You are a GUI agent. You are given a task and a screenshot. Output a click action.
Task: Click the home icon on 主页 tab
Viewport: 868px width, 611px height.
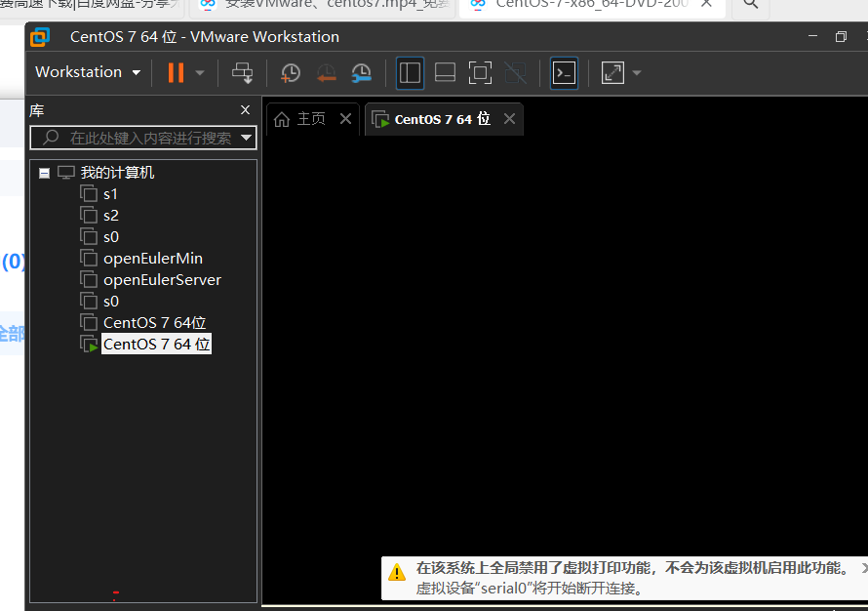coord(282,119)
